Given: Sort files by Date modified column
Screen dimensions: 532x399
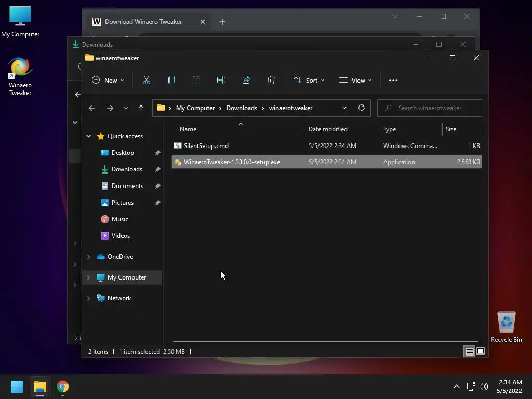Looking at the screenshot, I should click(x=328, y=129).
